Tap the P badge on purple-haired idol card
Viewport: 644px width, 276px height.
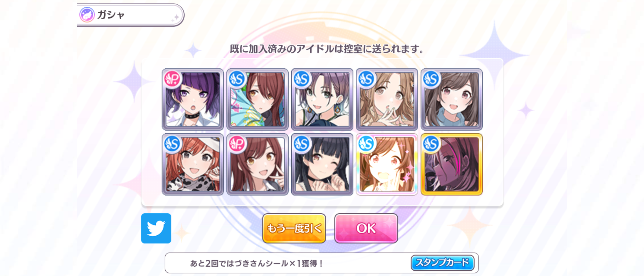tap(172, 79)
